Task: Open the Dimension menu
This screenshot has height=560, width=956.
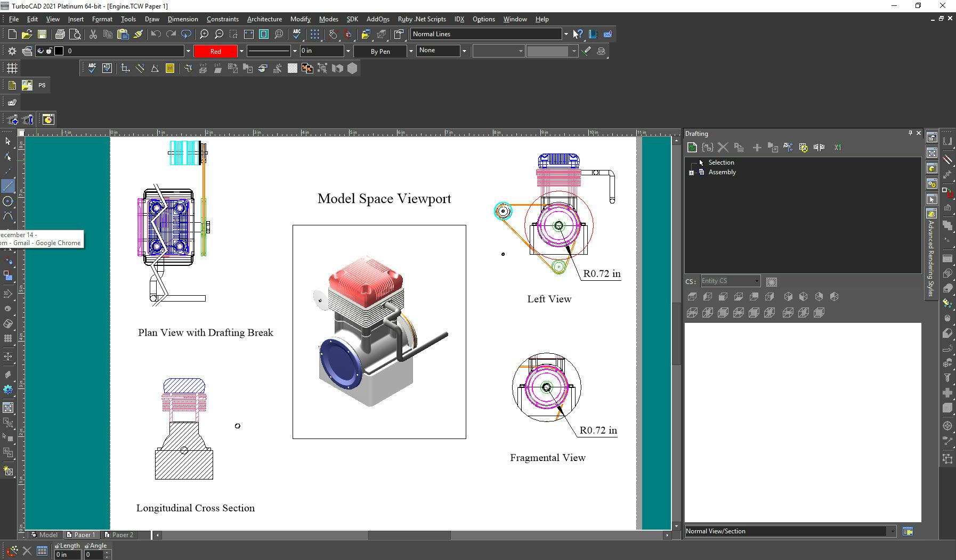Action: point(182,19)
